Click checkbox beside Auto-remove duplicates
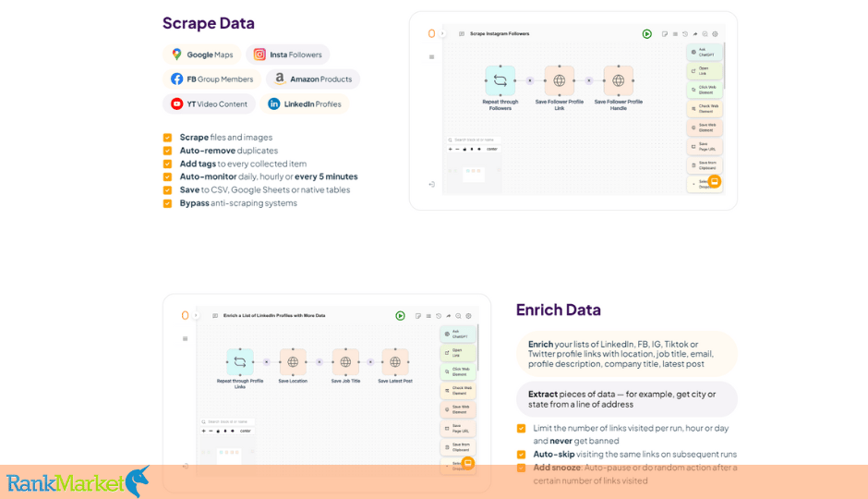The width and height of the screenshot is (868, 499). (167, 151)
